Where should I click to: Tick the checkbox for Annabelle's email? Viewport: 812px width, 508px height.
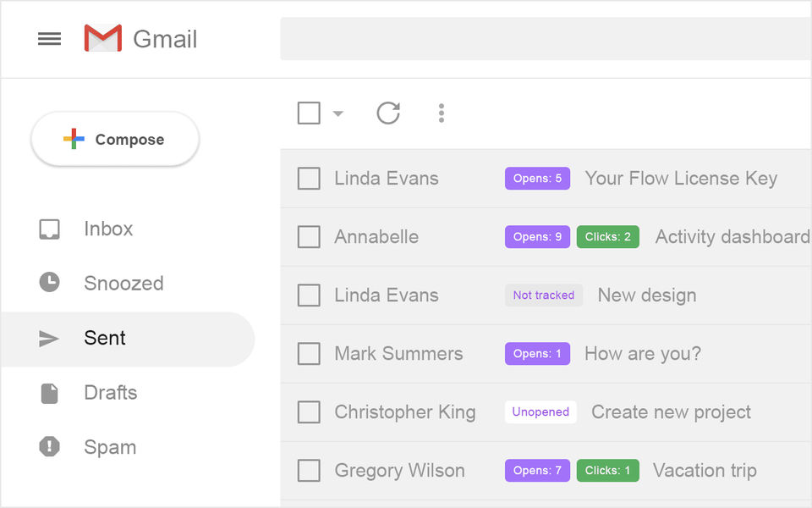(309, 237)
